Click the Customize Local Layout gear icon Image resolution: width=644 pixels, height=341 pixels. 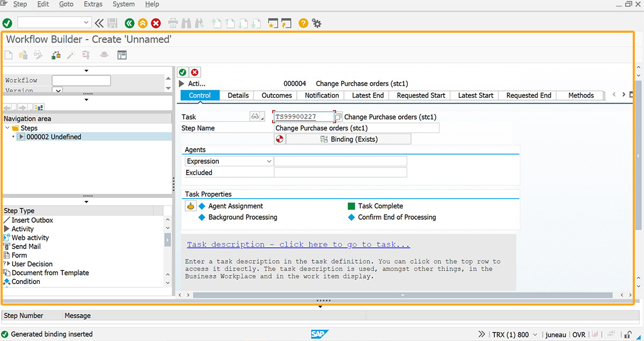(x=317, y=23)
